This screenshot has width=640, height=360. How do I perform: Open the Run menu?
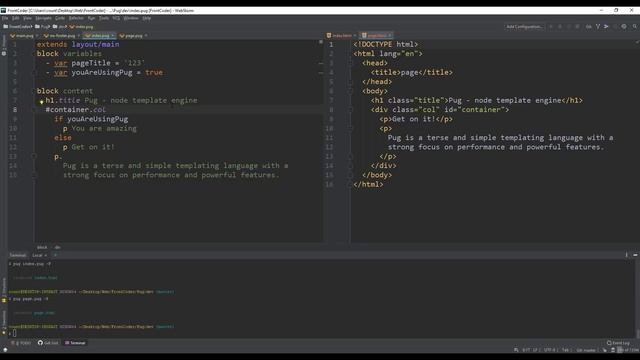91,18
